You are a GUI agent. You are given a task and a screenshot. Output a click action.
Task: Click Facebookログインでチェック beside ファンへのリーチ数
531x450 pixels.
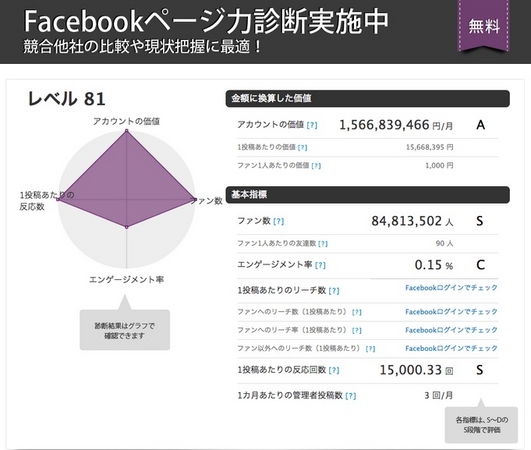(x=451, y=312)
